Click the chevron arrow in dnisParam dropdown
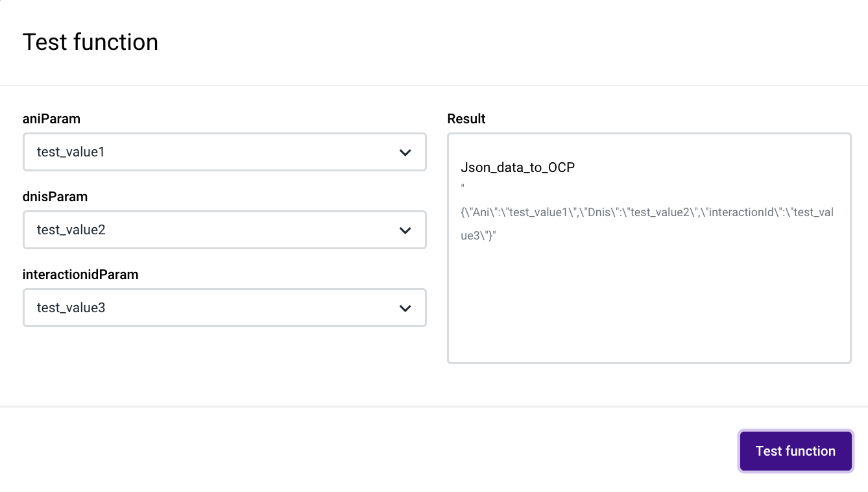 [405, 230]
